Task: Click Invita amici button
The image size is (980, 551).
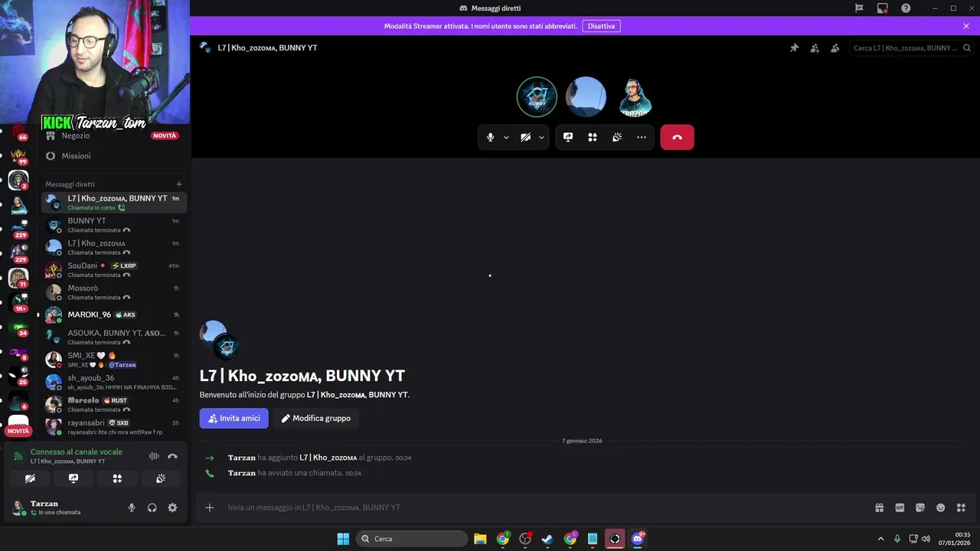Action: pyautogui.click(x=234, y=419)
